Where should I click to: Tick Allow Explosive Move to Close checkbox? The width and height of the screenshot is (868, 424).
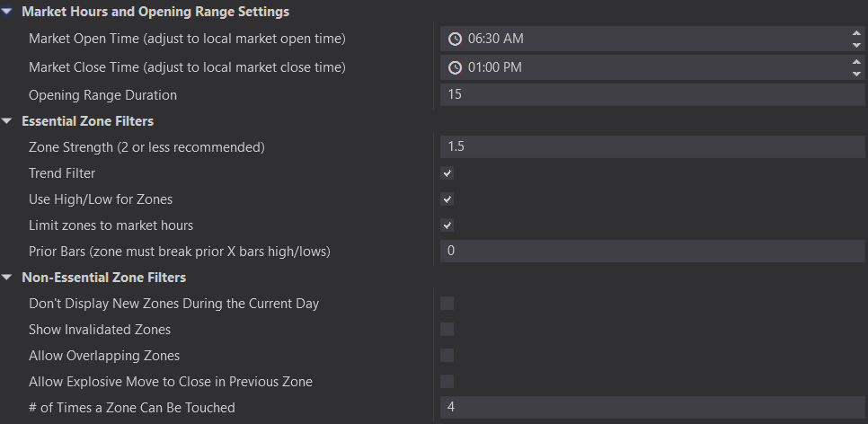pyautogui.click(x=447, y=382)
